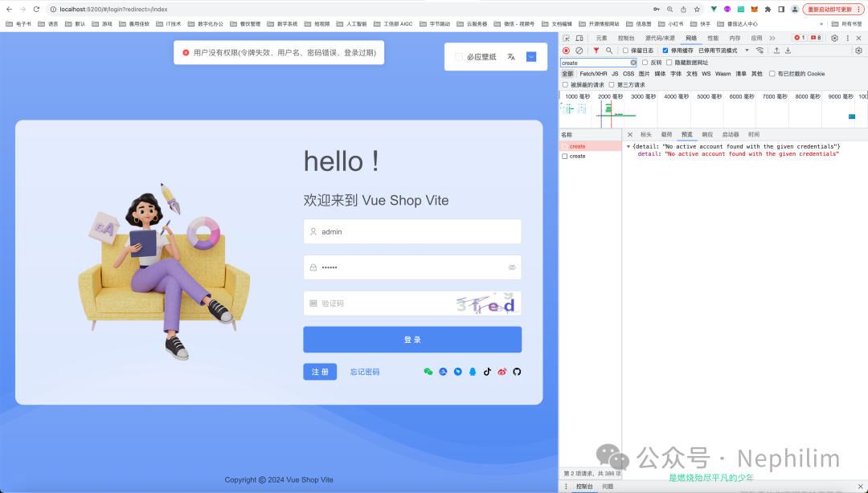
Task: Open the 响应 request tab
Action: (x=707, y=134)
